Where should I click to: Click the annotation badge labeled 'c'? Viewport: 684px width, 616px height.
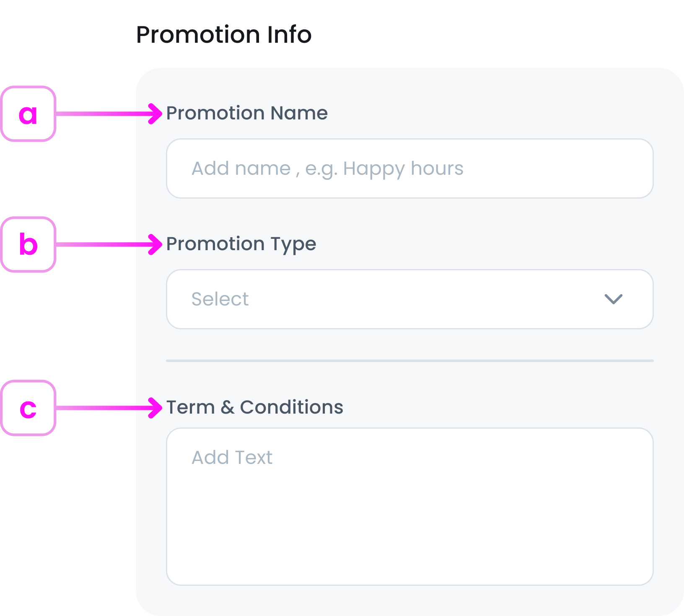(x=28, y=408)
